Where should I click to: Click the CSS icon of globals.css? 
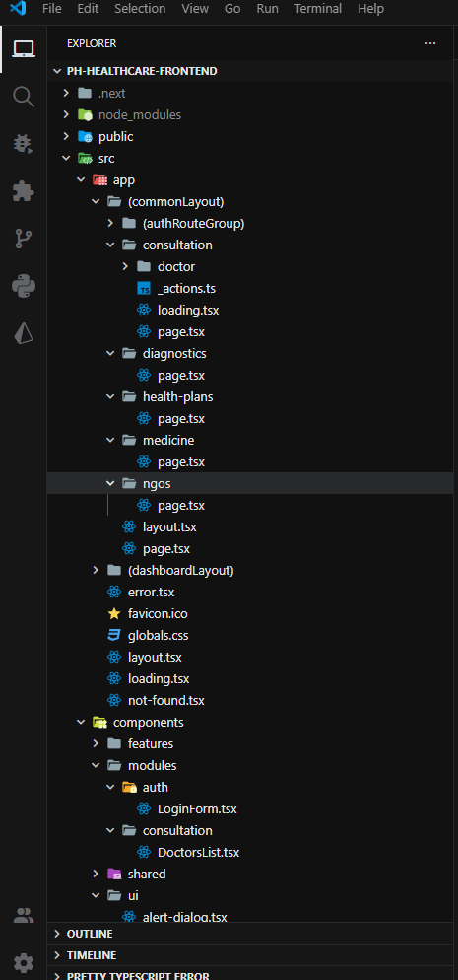(113, 636)
